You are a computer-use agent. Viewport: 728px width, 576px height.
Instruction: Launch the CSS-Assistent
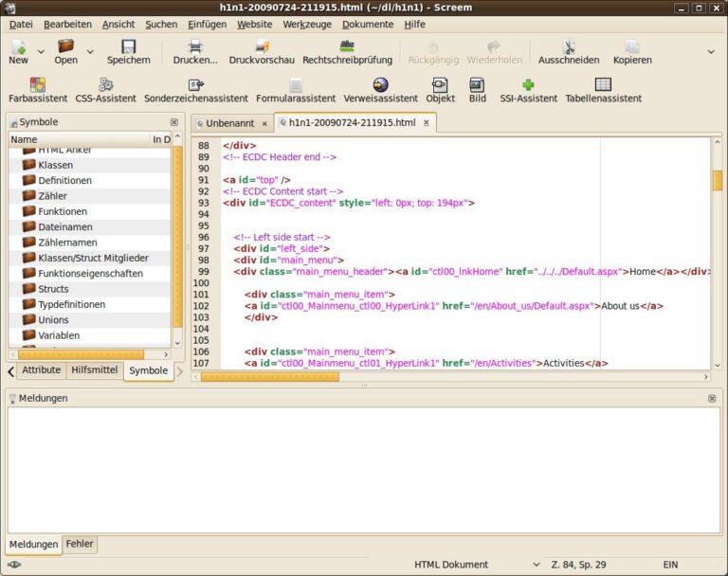[106, 91]
